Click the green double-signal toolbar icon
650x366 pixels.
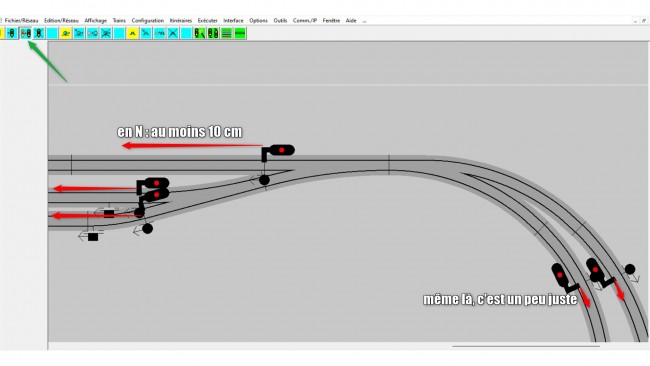click(213, 33)
